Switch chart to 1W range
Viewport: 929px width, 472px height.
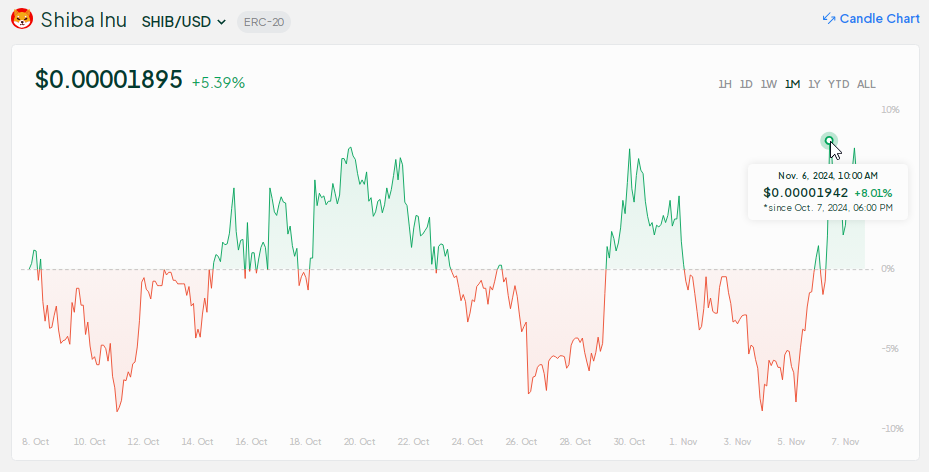tap(769, 84)
